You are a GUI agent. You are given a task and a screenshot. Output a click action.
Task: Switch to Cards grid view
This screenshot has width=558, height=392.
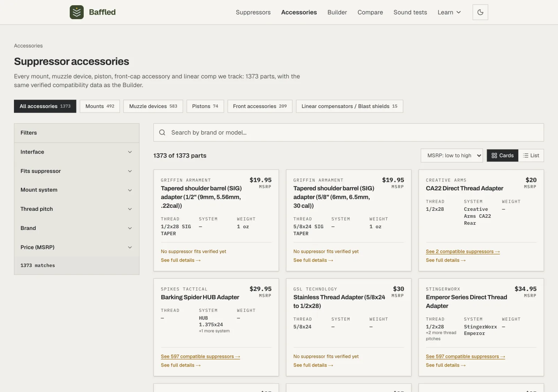pos(503,155)
